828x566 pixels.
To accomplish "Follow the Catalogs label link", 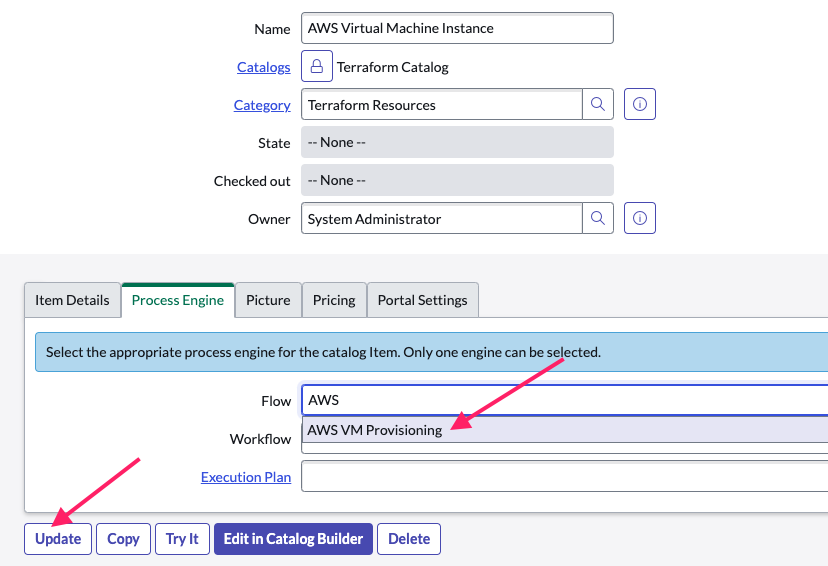I will (264, 67).
